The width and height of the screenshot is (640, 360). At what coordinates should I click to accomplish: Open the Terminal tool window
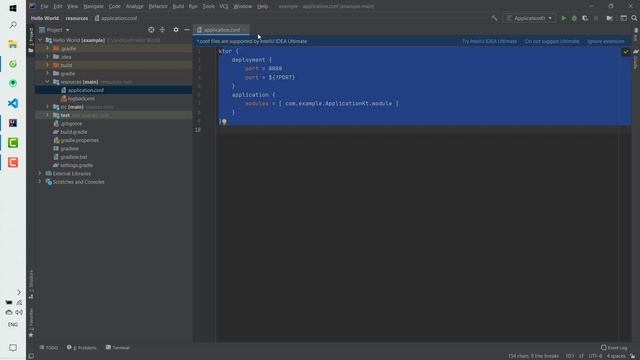(118, 348)
